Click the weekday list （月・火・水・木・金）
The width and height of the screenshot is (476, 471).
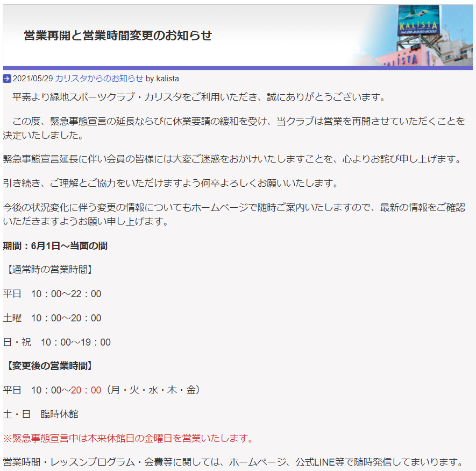pyautogui.click(x=153, y=390)
